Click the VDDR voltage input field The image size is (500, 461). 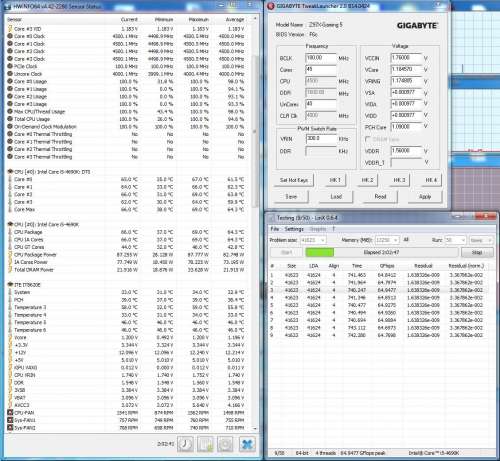[406, 151]
